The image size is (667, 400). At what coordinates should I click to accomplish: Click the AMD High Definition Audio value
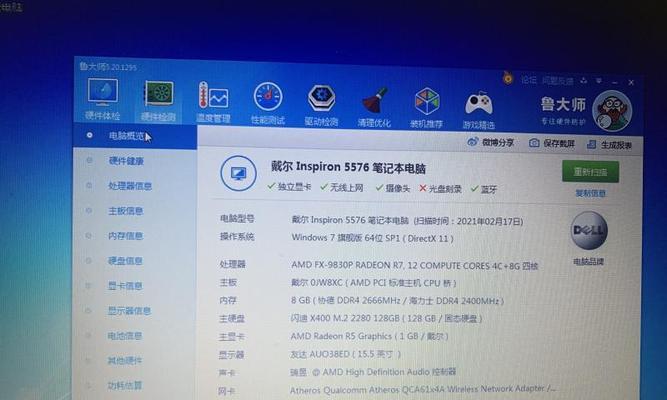tap(373, 372)
